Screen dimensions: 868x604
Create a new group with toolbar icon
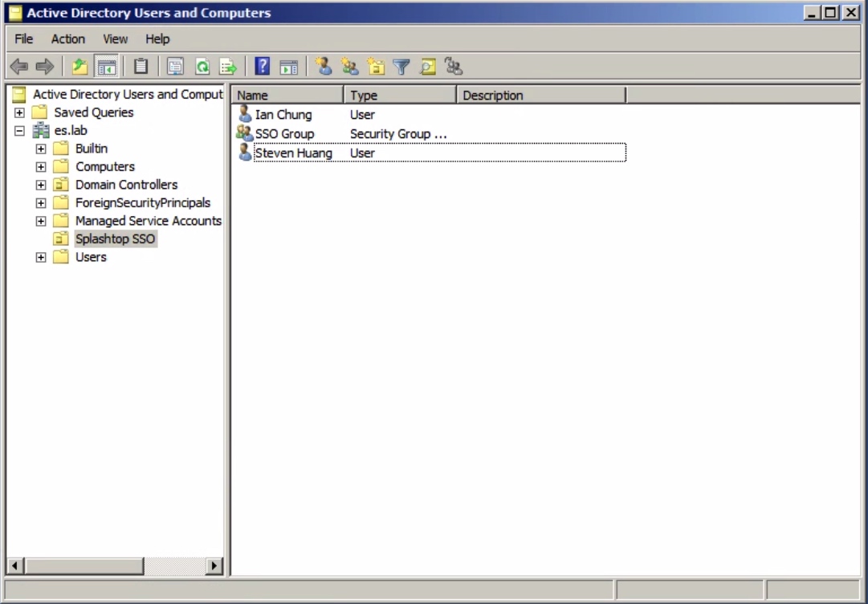click(x=349, y=67)
